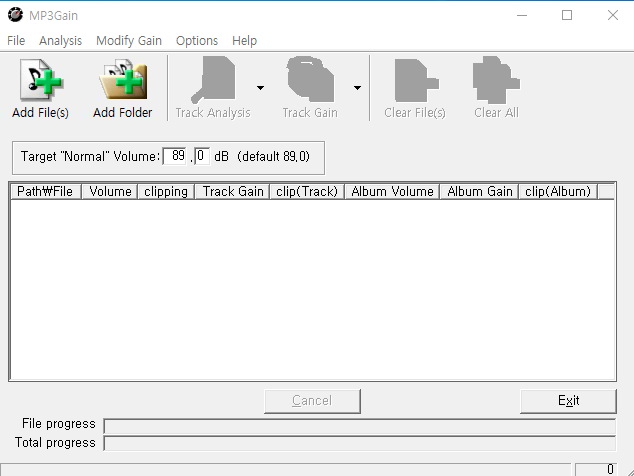634x476 pixels.
Task: Sort by the Volume column header
Action: [x=110, y=191]
